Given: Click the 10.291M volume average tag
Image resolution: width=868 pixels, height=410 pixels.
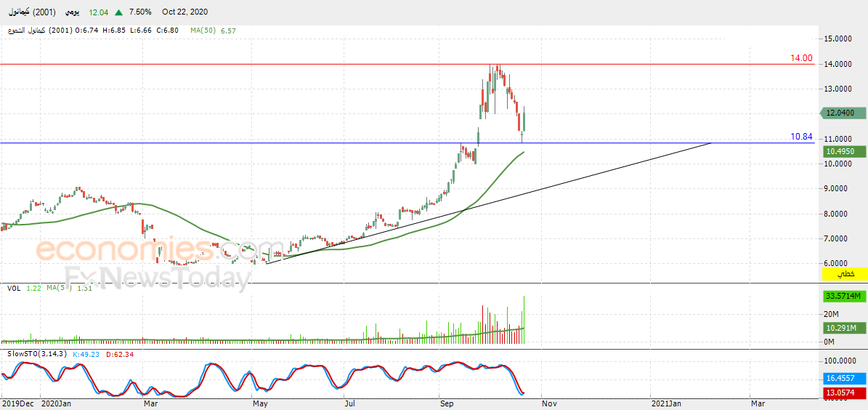Looking at the screenshot, I should click(x=844, y=329).
